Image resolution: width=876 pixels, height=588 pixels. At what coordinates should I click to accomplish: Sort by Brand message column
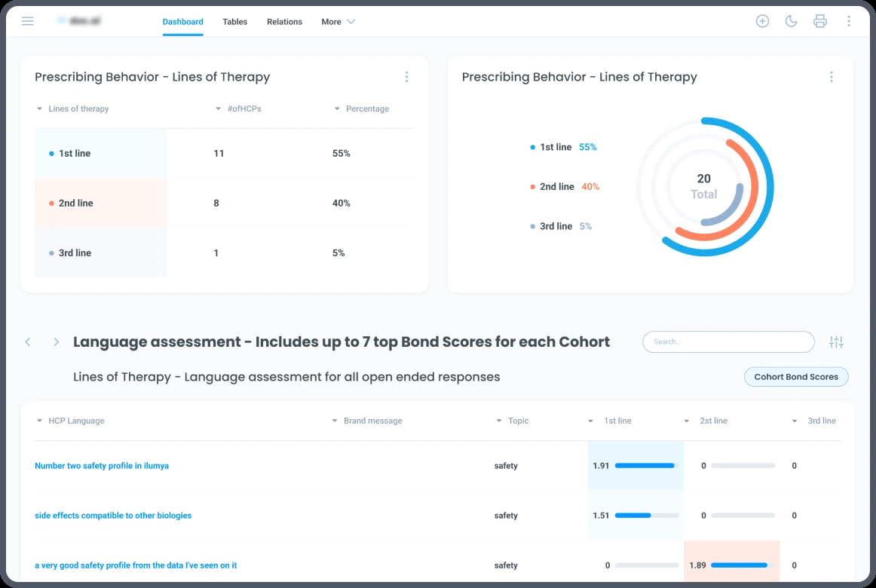(x=367, y=421)
